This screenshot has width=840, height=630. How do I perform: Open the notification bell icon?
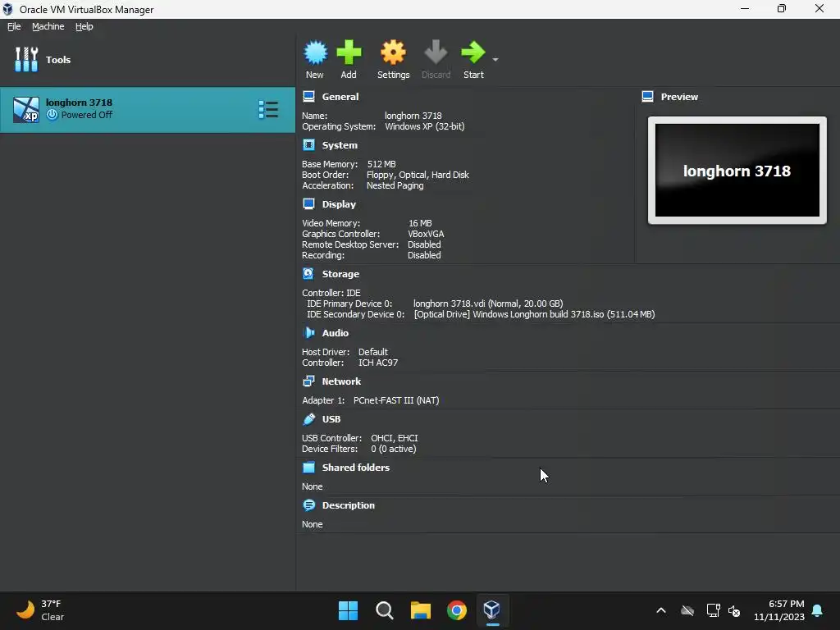pyautogui.click(x=818, y=610)
